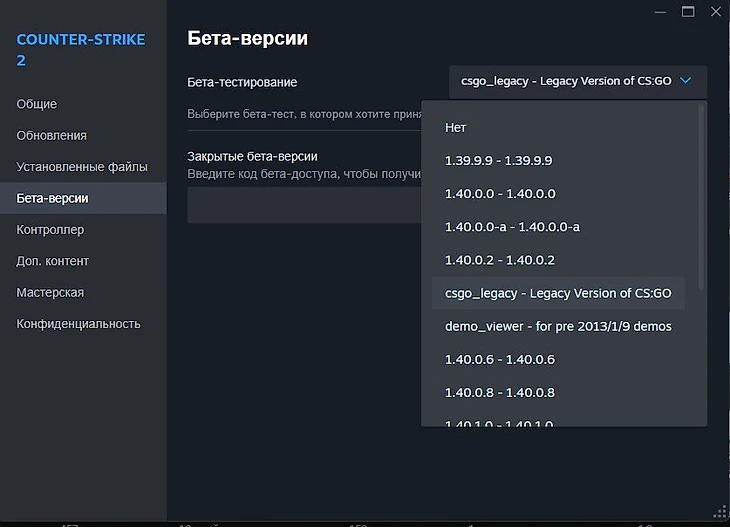Switch to the Обновления section
730x527 pixels.
tap(52, 135)
